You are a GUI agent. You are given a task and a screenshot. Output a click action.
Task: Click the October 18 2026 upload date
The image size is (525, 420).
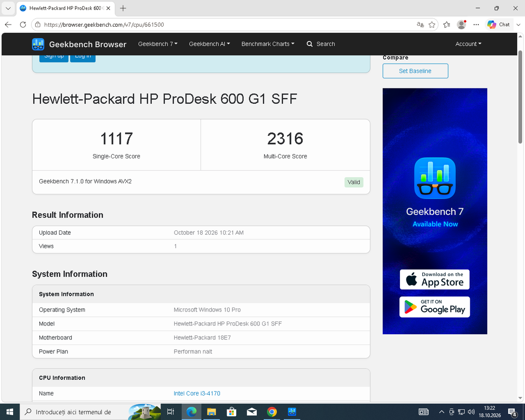coord(209,233)
